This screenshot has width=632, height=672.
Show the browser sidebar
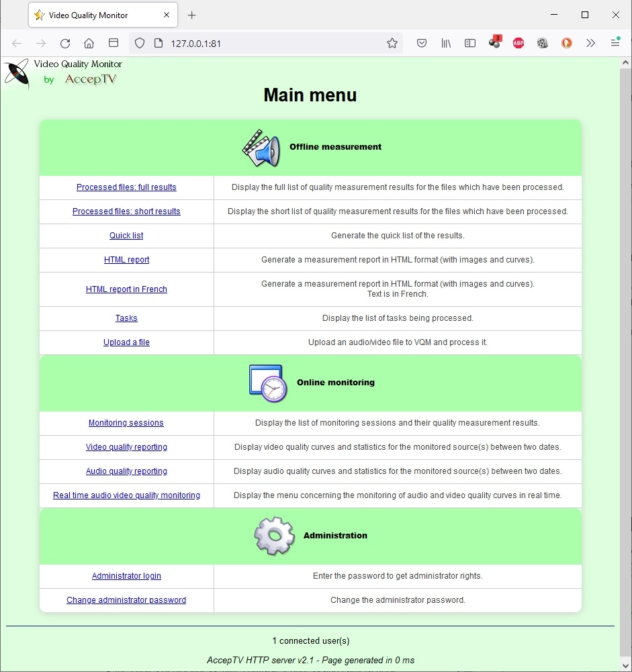470,43
